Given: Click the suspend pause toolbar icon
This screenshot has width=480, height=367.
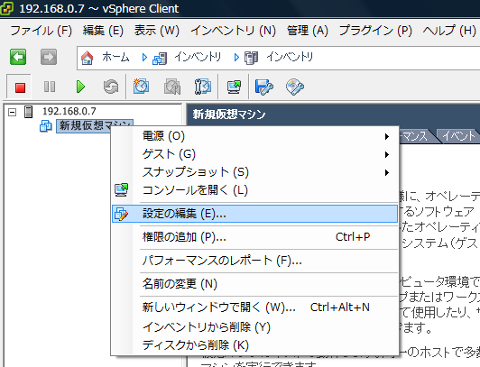Looking at the screenshot, I should pos(49,87).
